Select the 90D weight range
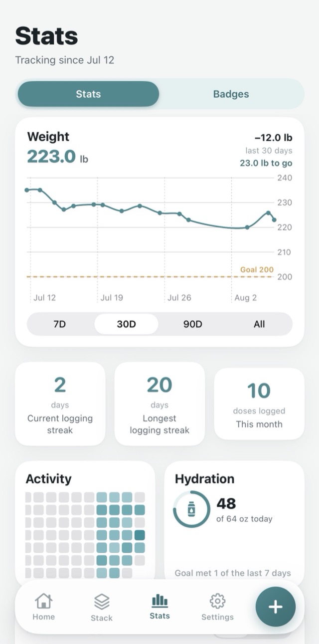This screenshot has height=644, width=319. click(x=192, y=324)
